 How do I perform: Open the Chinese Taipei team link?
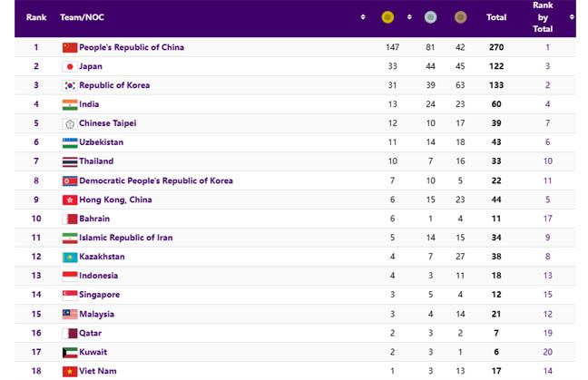[x=108, y=123]
